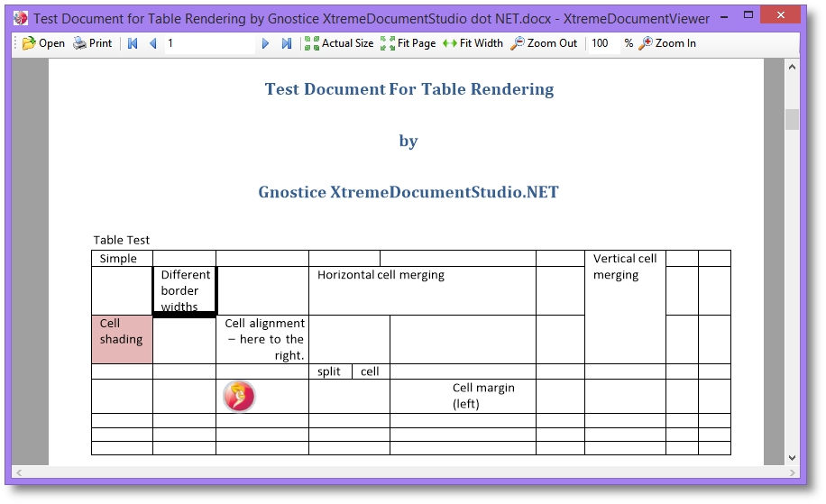The width and height of the screenshot is (826, 504).
Task: Close the XtremeDocumentViewer window
Action: pyautogui.click(x=781, y=15)
